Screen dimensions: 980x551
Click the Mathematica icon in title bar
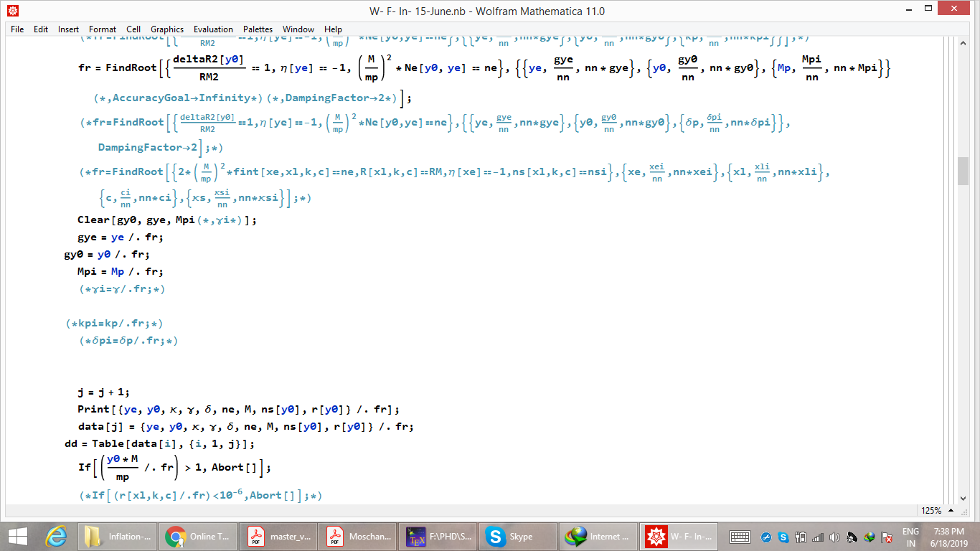[13, 11]
